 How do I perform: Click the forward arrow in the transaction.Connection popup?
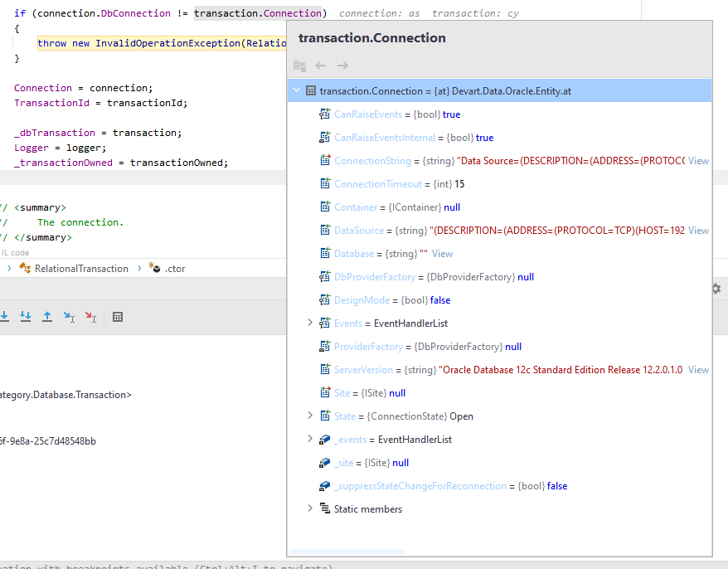point(342,66)
